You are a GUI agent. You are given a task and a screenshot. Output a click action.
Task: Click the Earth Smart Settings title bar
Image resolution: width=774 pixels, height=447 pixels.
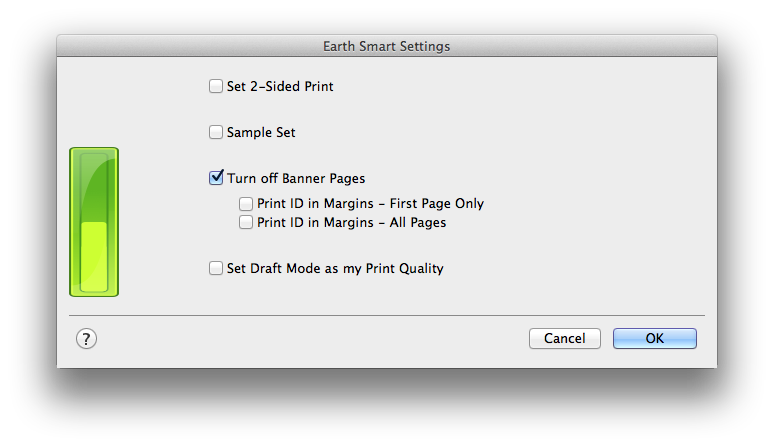386,46
